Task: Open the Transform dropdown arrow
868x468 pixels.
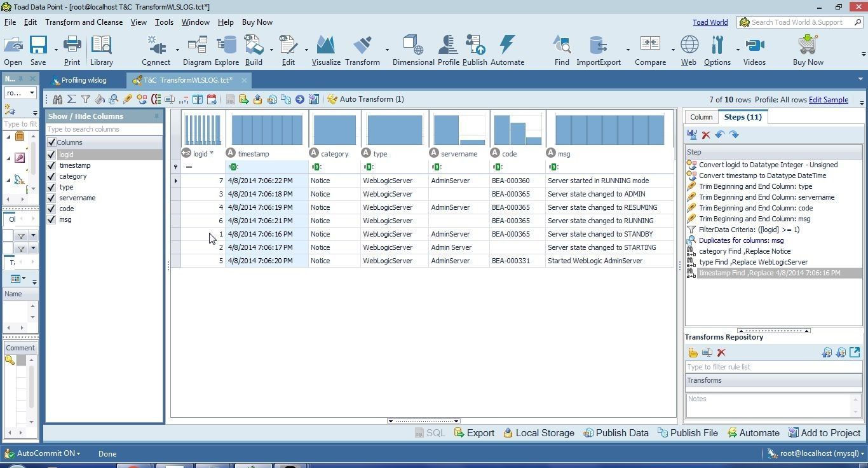Action: point(386,50)
